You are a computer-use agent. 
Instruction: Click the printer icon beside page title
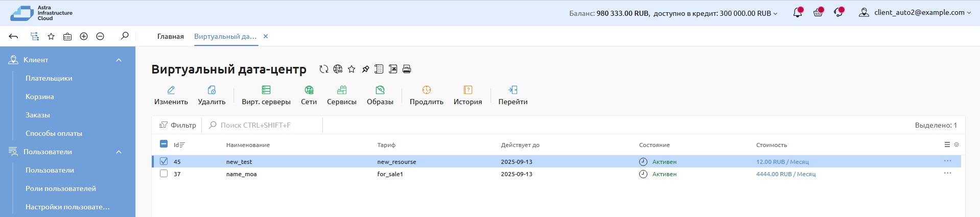[x=407, y=69]
